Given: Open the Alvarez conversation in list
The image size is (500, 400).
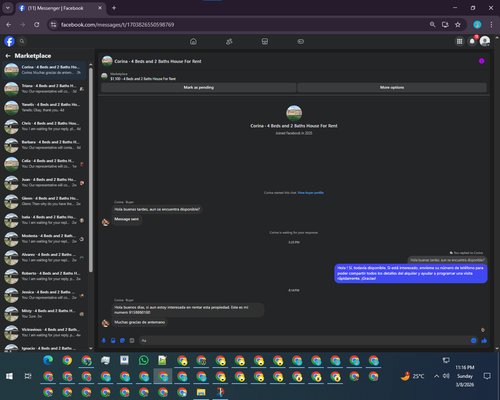Looking at the screenshot, I should pos(44,257).
